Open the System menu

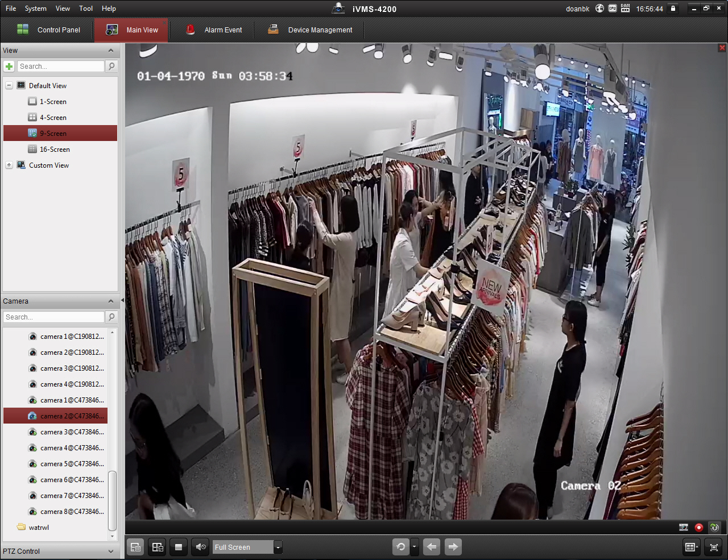coord(35,9)
